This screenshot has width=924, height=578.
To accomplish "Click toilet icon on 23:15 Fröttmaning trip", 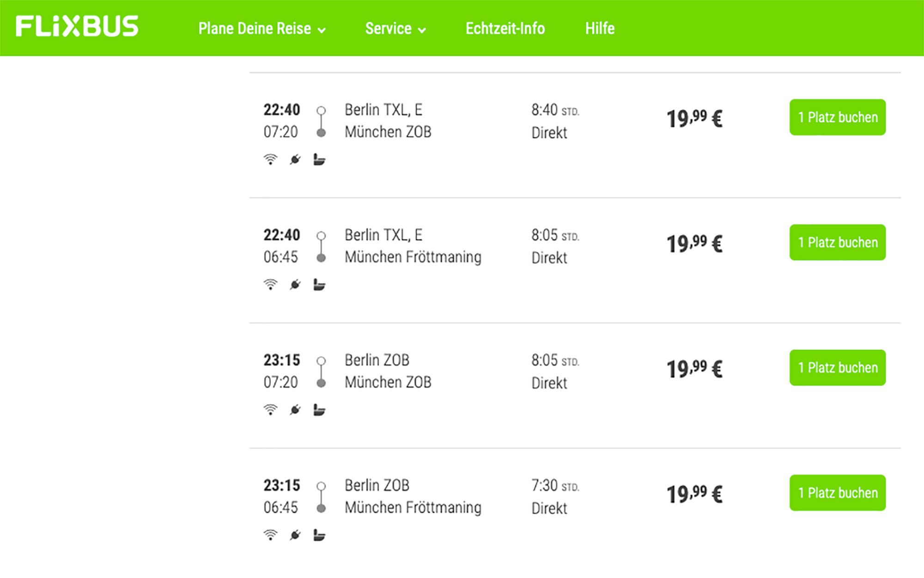I will pos(319,535).
